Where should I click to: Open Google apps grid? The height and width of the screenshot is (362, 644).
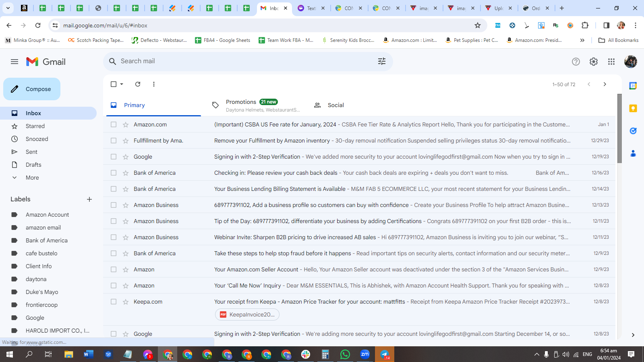pyautogui.click(x=611, y=62)
